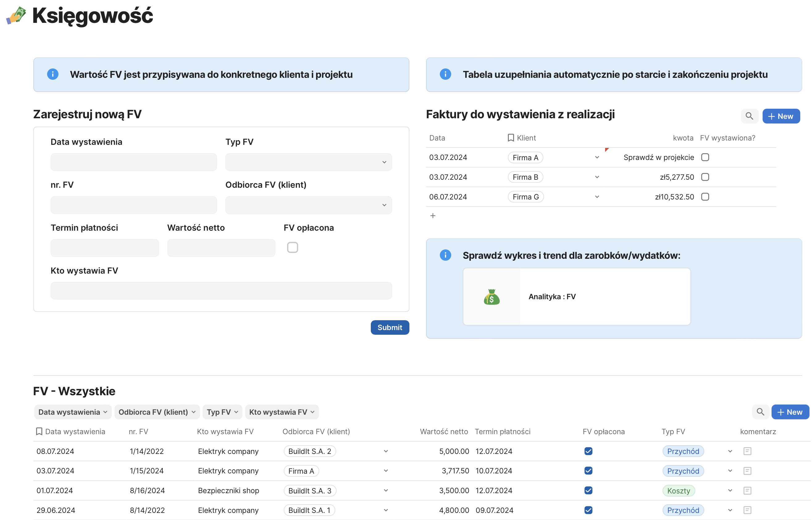Open Klient dropdown for Firma B row
812x520 pixels.
point(596,177)
